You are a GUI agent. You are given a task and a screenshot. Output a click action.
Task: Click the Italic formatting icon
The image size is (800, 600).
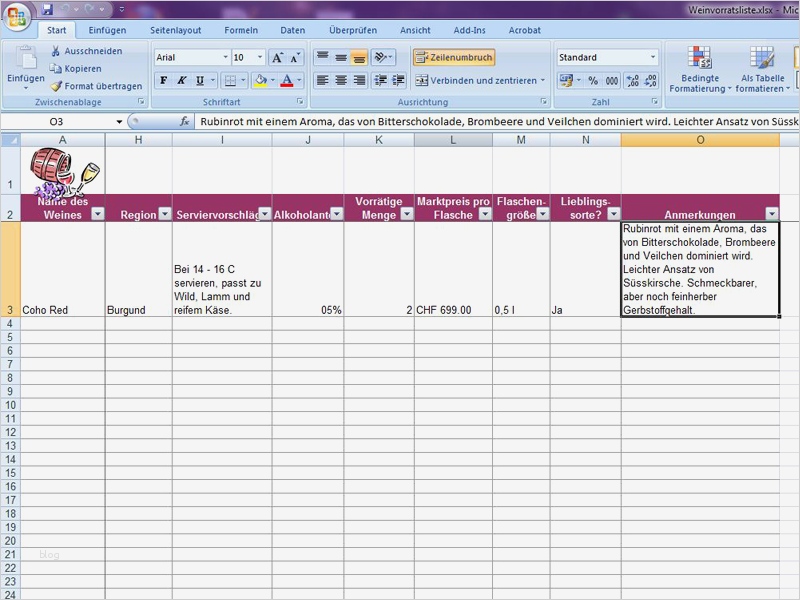(181, 81)
